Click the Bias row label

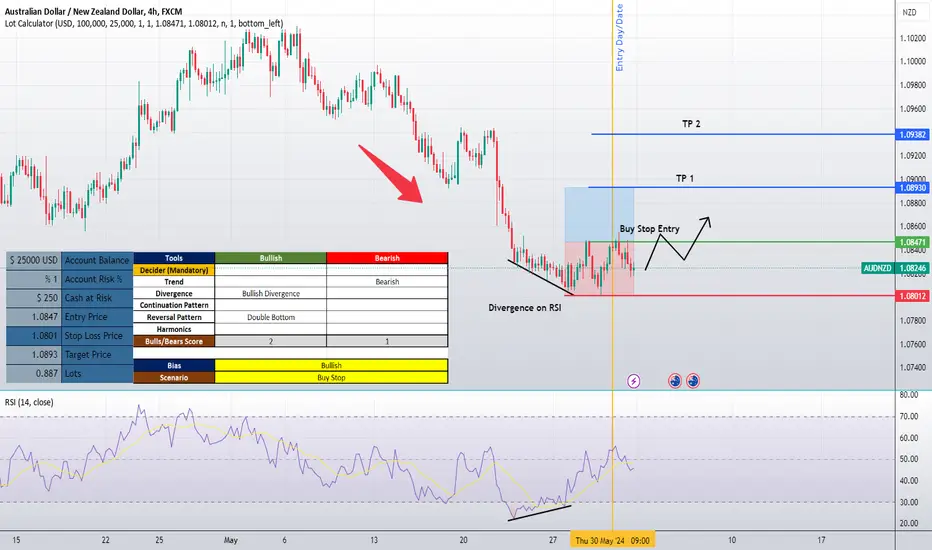click(174, 366)
